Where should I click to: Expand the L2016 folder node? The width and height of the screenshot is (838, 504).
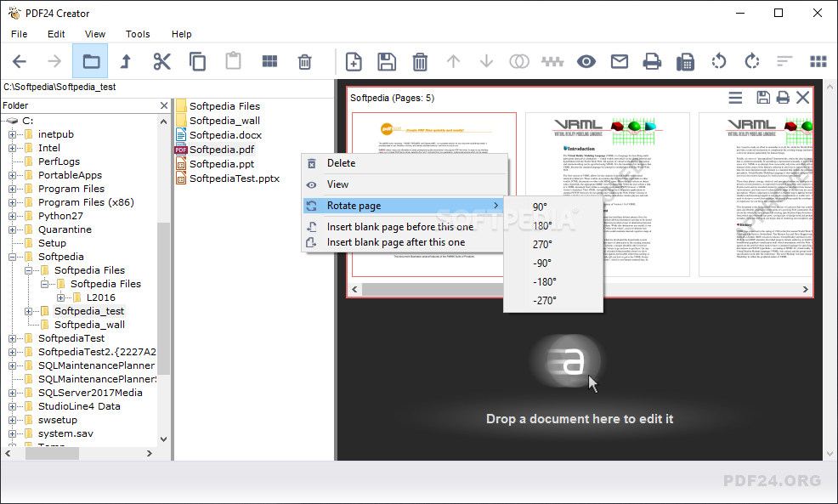coord(60,297)
